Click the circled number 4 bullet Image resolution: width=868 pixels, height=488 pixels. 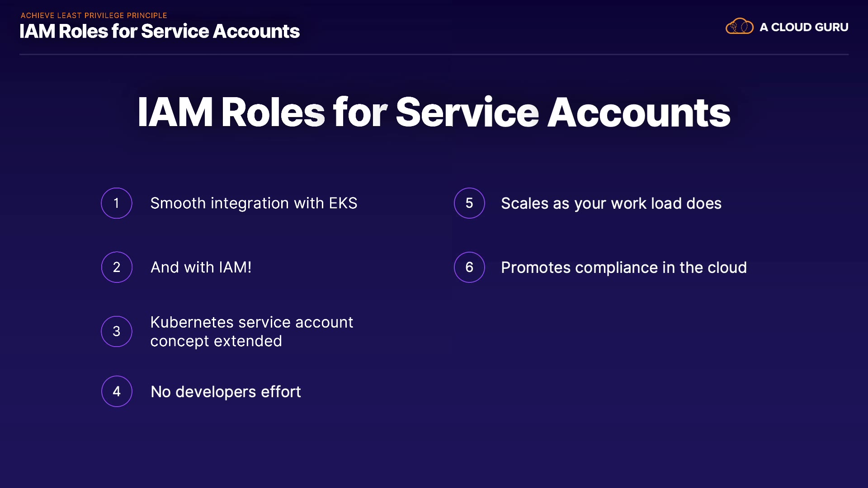point(117,391)
